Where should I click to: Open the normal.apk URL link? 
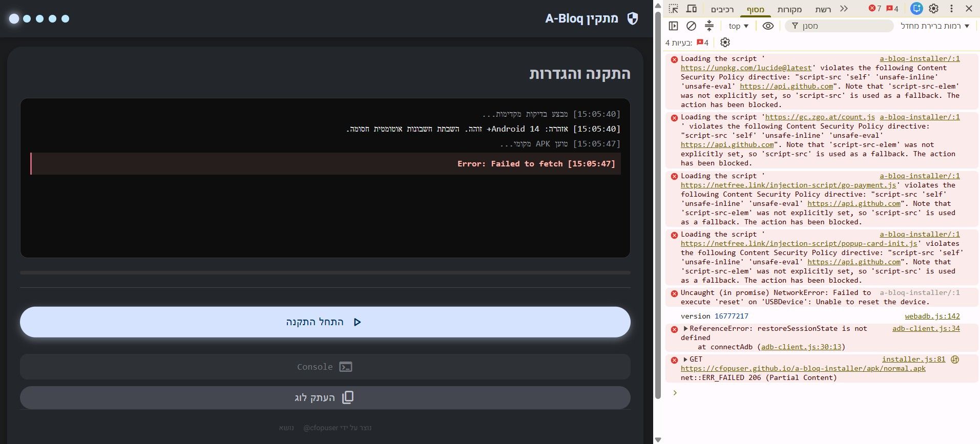coord(803,368)
